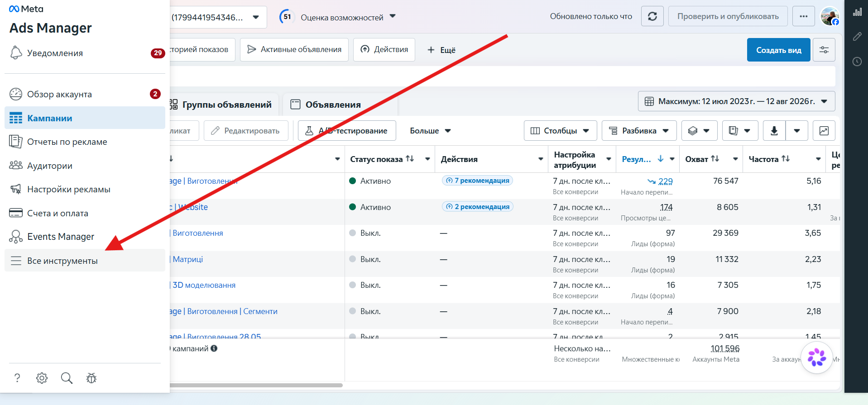
Task: Click the 'Редактировать' button
Action: pos(246,131)
